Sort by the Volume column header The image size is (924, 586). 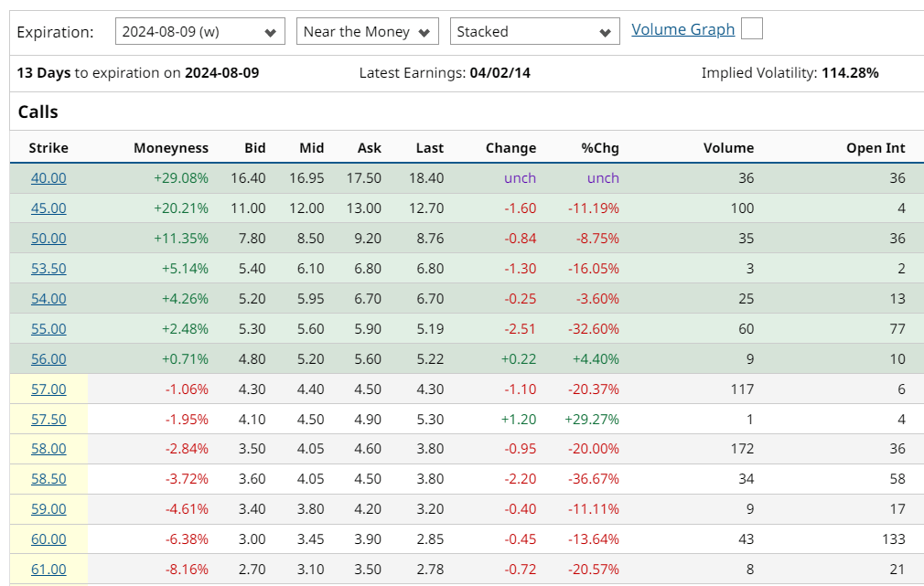pos(728,147)
